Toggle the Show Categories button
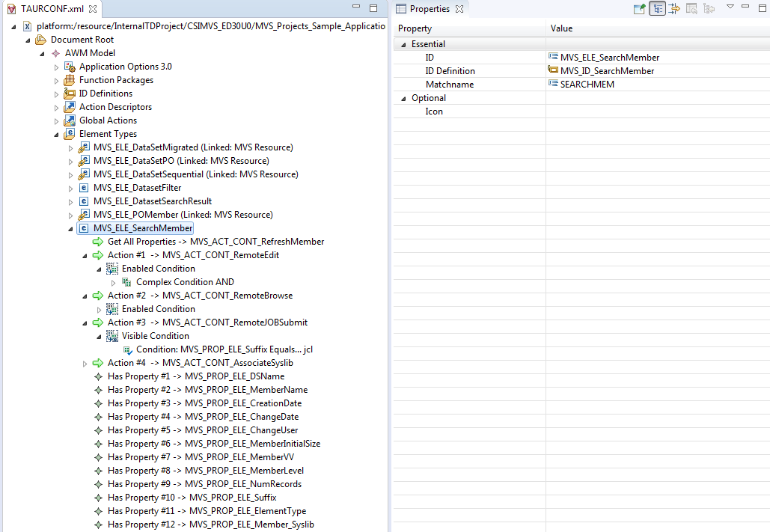Image resolution: width=770 pixels, height=532 pixels. tap(657, 9)
